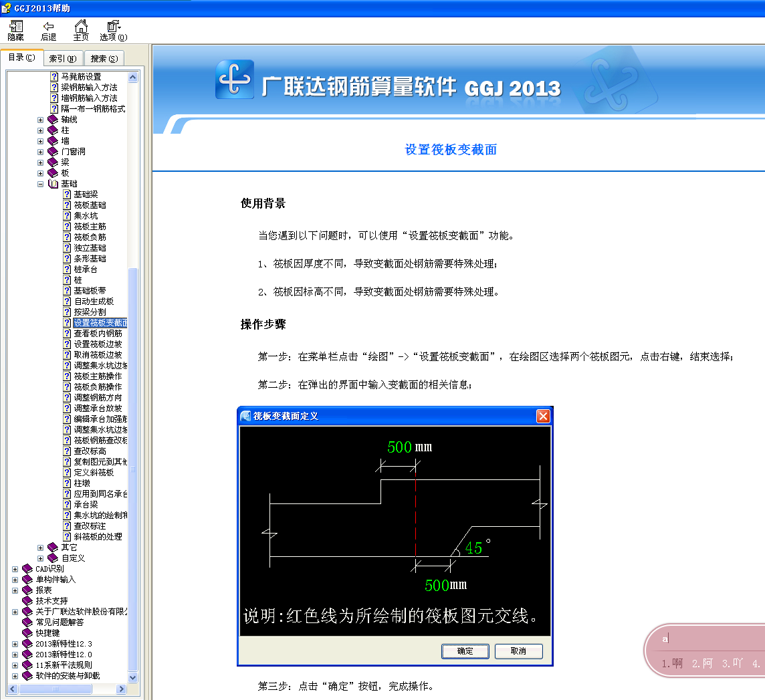The height and width of the screenshot is (700, 765).
Task: Click the horizontal scroll-left arrow
Action: point(13,689)
